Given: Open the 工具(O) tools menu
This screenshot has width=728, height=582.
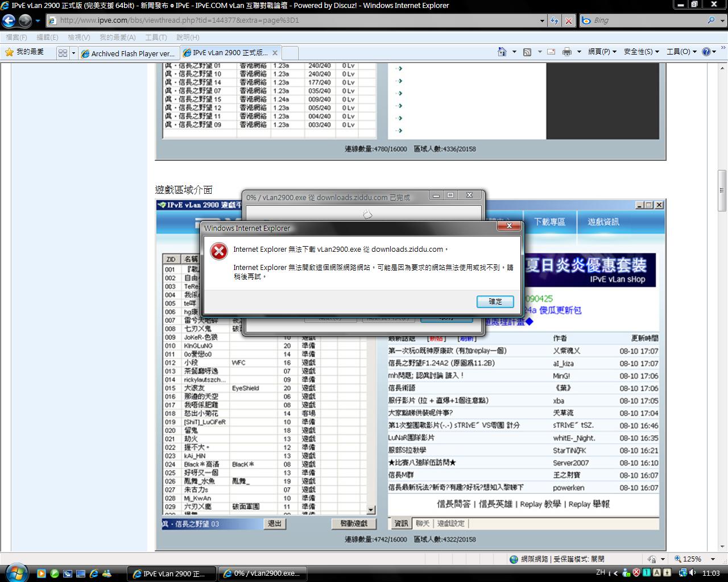Looking at the screenshot, I should point(681,52).
